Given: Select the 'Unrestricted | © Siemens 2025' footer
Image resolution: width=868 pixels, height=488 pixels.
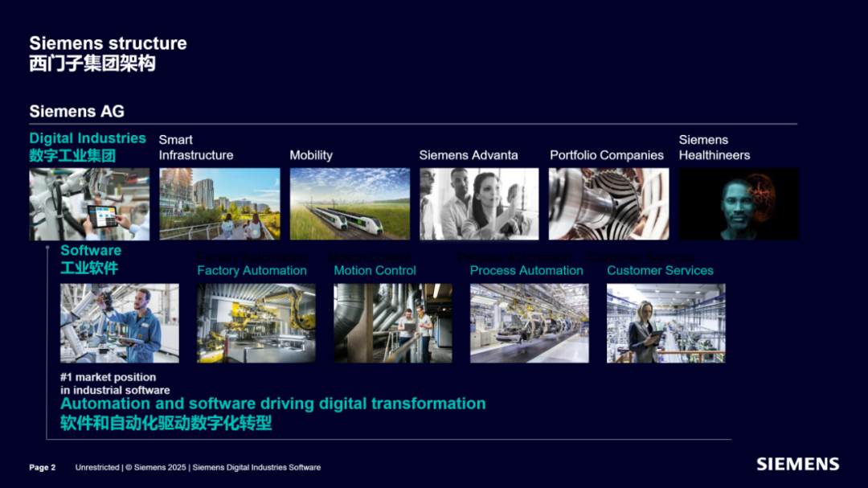Looking at the screenshot, I should (x=131, y=468).
